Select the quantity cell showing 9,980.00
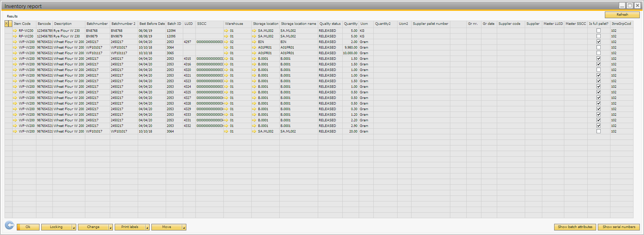The height and width of the screenshot is (235, 644). point(351,48)
